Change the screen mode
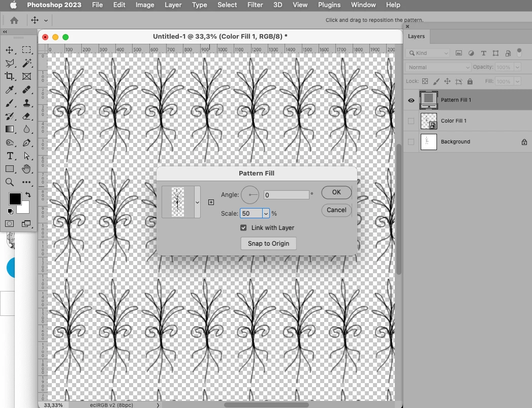The height and width of the screenshot is (408, 532). point(26,223)
